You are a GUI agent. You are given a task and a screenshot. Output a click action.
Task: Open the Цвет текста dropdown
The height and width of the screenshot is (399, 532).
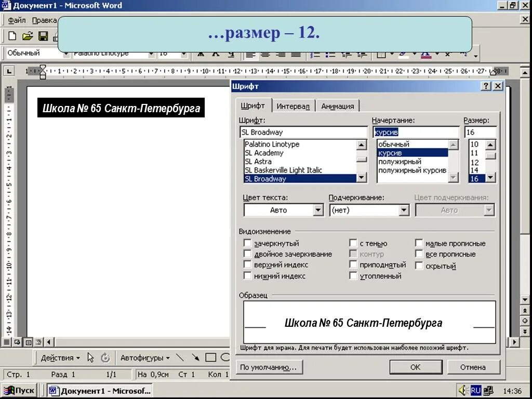coord(318,210)
